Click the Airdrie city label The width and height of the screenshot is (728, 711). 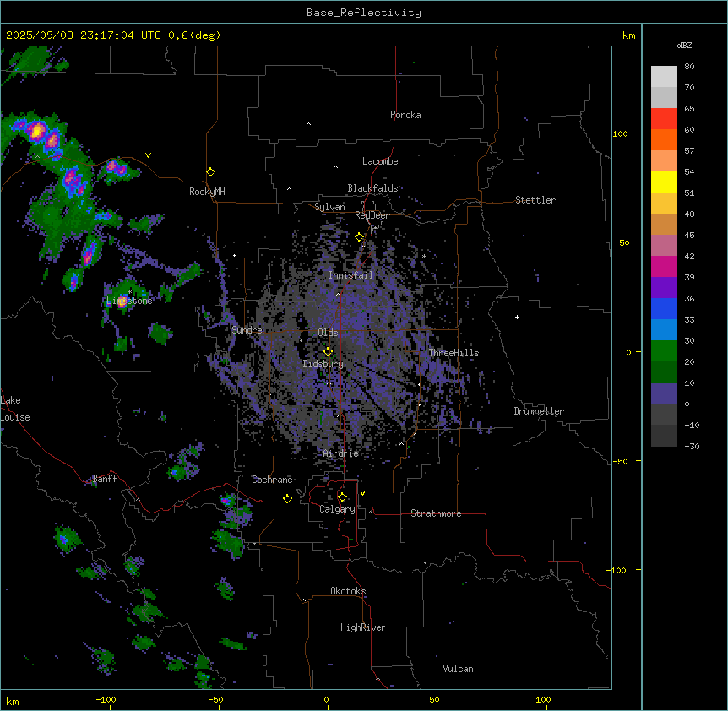pos(340,453)
